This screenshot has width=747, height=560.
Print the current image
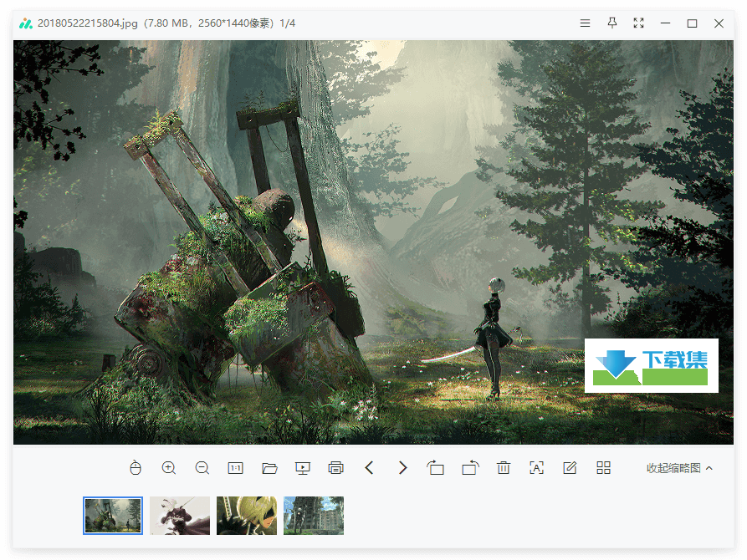[x=336, y=468]
